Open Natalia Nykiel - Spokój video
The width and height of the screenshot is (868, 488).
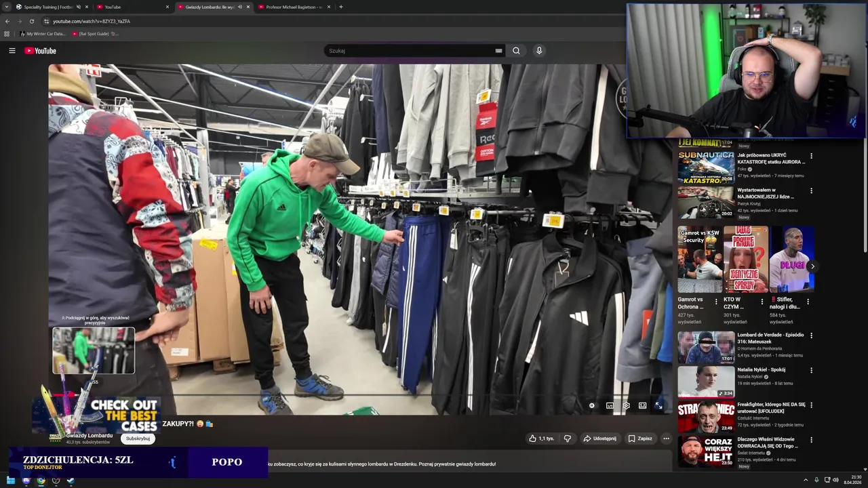coord(706,382)
